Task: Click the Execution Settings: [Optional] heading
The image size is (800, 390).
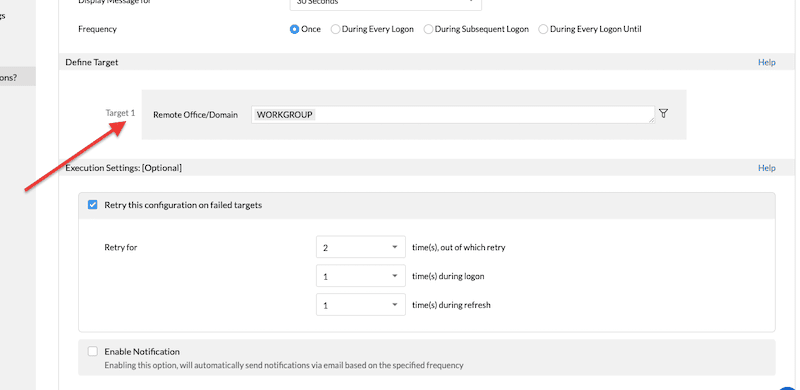Action: pos(123,168)
